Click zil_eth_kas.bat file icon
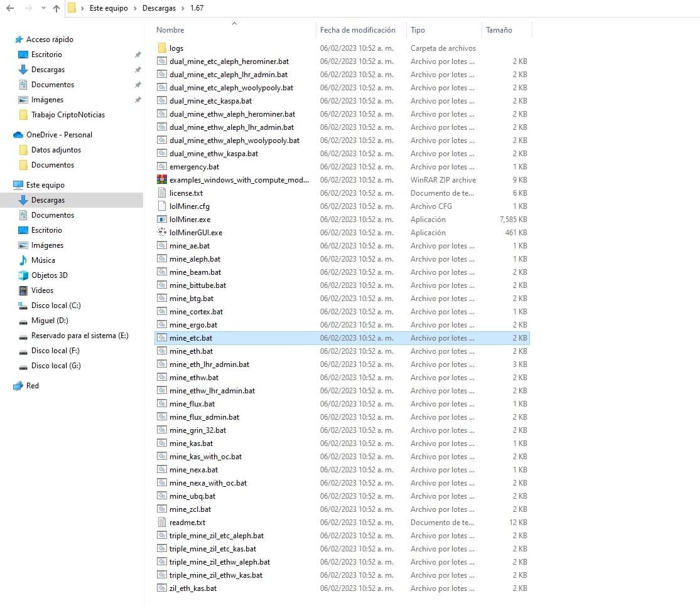Viewport: 700px width, 606px height. point(162,588)
